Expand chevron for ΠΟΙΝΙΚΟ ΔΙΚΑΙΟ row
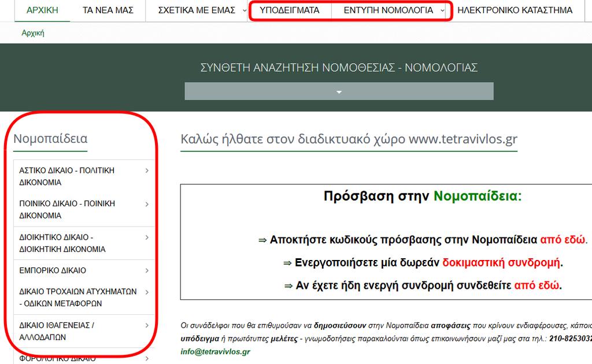 [147, 204]
